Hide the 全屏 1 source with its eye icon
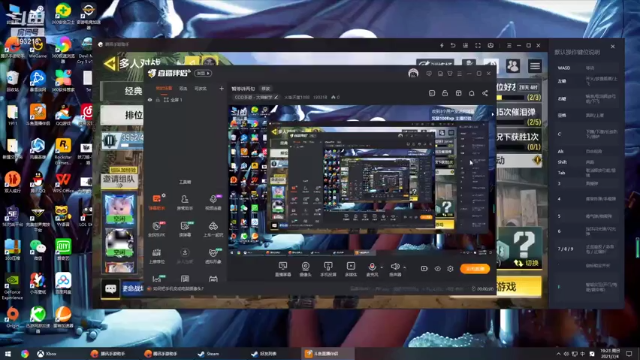This screenshot has width=640, height=360. point(150,100)
